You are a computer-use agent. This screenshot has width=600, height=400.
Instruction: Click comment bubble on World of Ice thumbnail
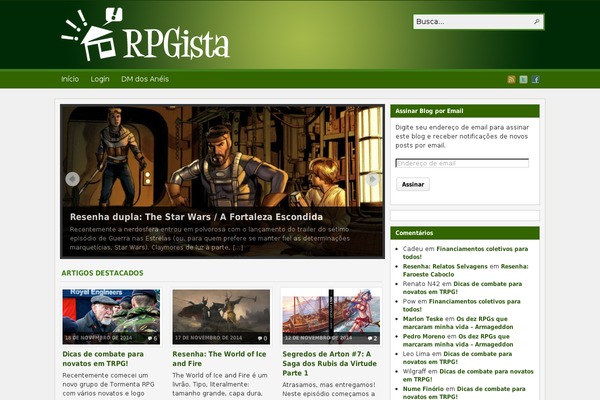pos(262,338)
